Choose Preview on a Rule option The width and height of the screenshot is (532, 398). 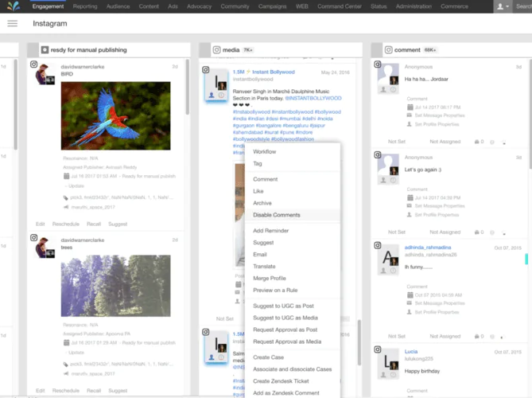pyautogui.click(x=292, y=290)
